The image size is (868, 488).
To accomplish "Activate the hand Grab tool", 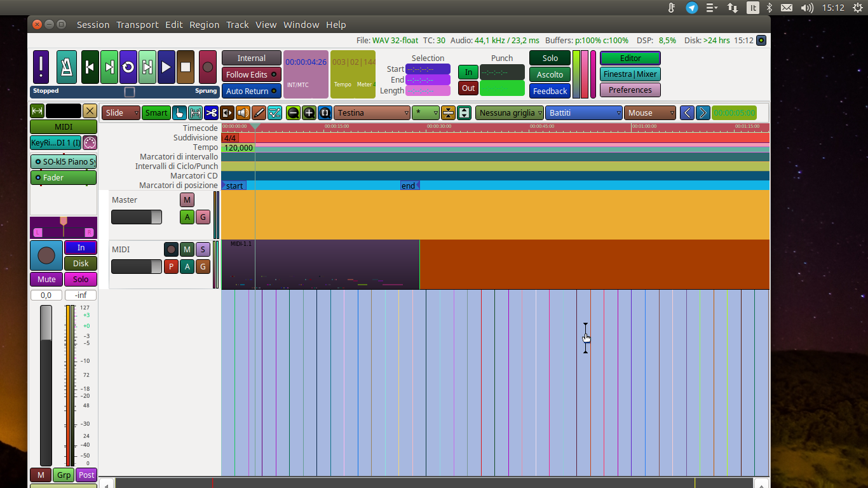I will coord(179,113).
